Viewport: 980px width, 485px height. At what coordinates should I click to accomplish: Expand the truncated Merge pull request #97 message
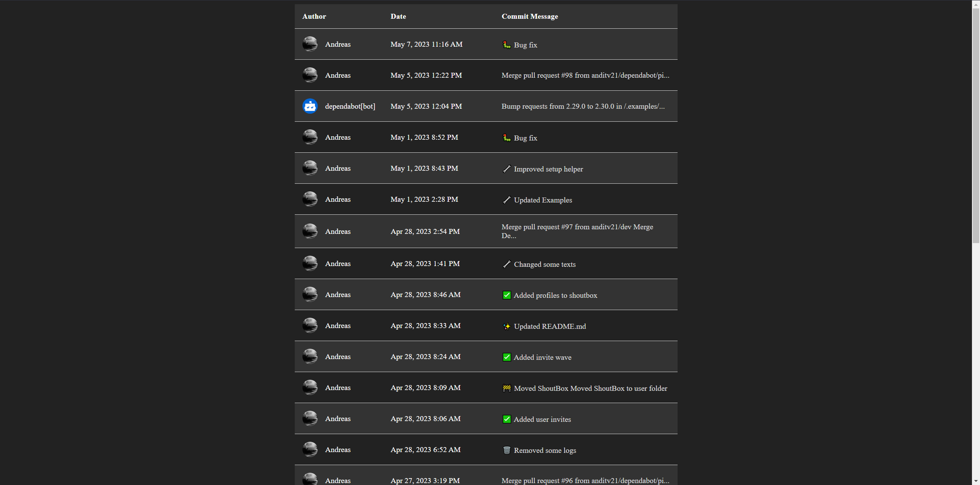click(x=577, y=231)
